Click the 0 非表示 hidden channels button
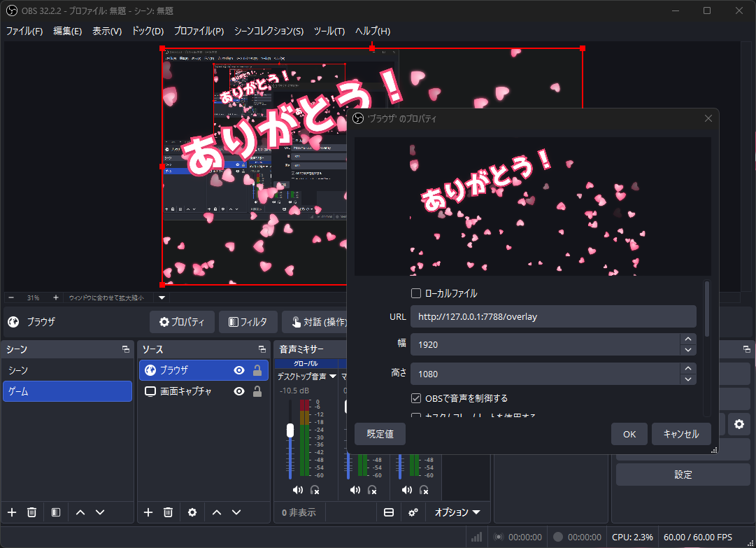The image size is (756, 548). point(299,512)
